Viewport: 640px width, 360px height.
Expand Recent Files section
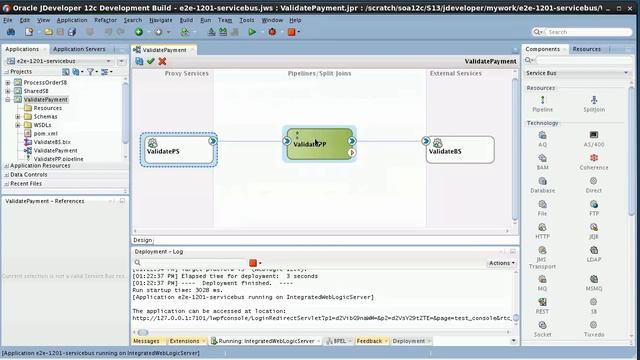7,184
